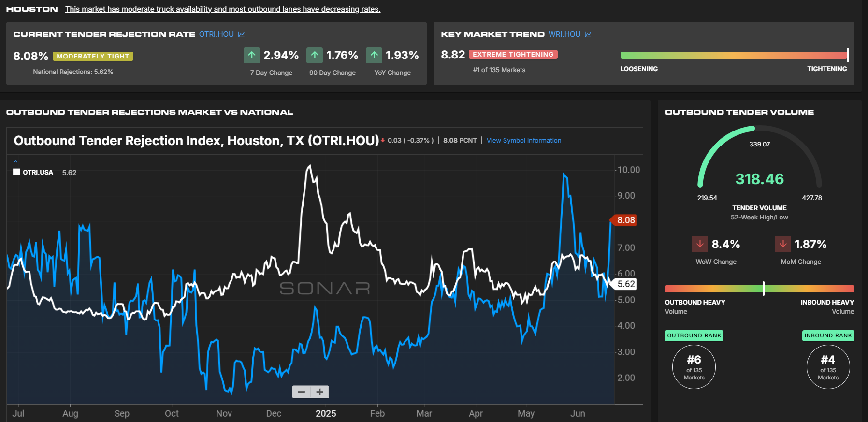Image resolution: width=868 pixels, height=422 pixels.
Task: Collapse the chart legend caret
Action: (15, 161)
